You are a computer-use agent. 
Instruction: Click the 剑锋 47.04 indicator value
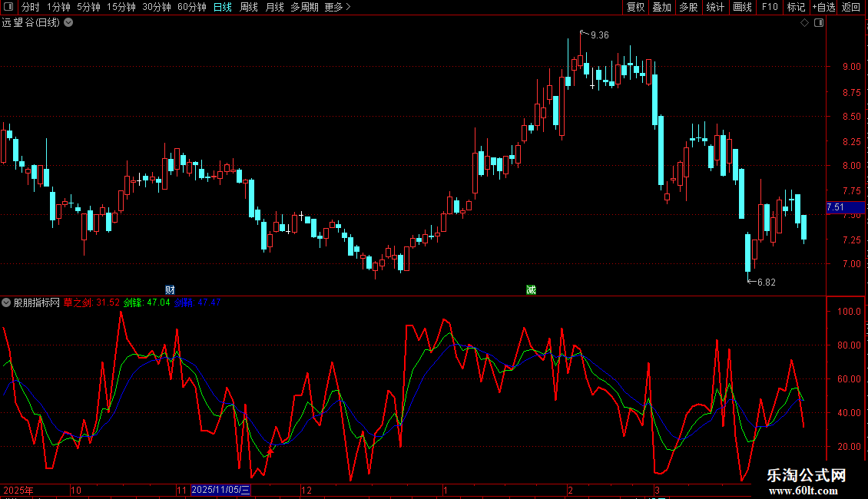147,302
